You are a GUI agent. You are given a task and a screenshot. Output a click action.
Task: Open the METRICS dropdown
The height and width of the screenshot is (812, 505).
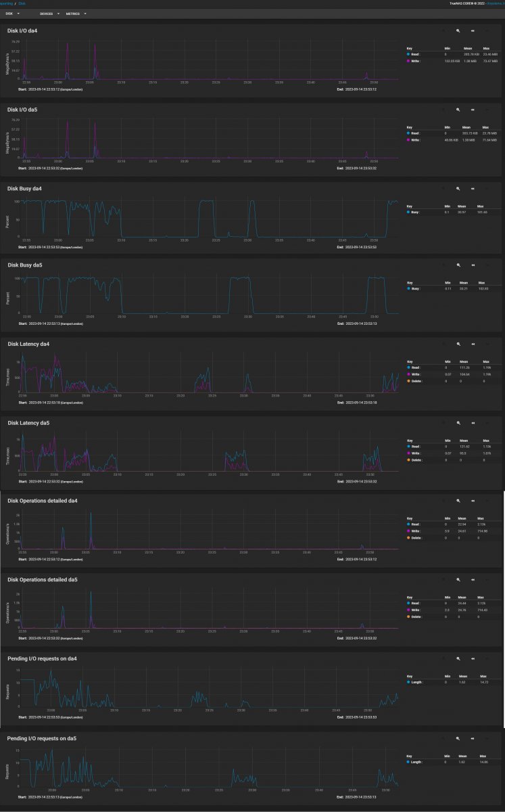pyautogui.click(x=76, y=14)
